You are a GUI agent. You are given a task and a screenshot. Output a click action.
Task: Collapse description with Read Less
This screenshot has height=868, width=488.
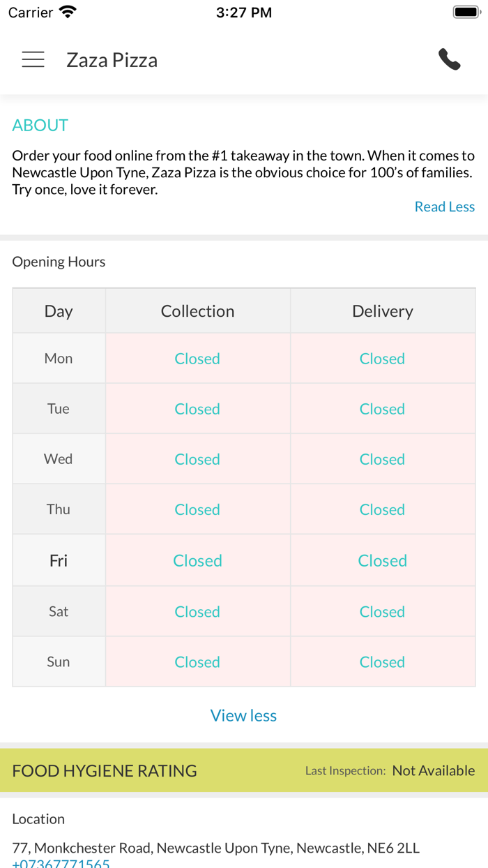click(444, 207)
